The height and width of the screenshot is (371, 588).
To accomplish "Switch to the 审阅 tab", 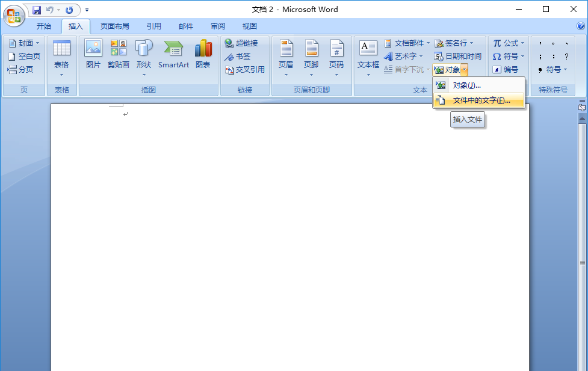I will 218,26.
